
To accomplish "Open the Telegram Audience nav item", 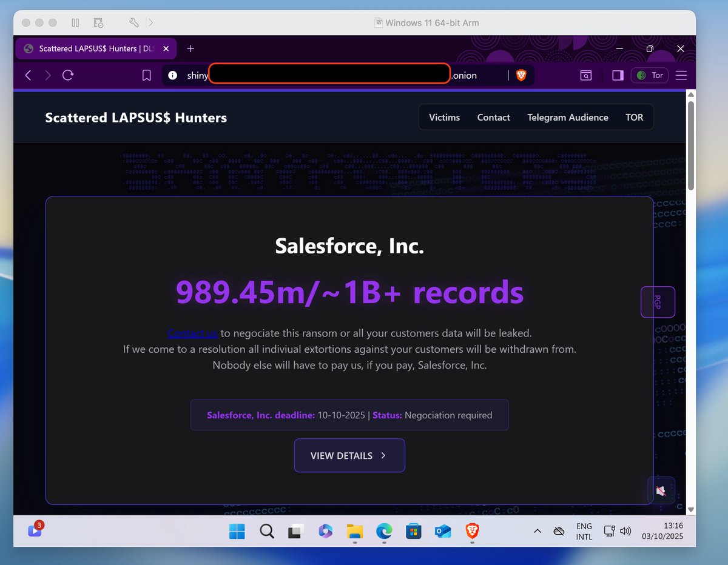I will pos(568,118).
